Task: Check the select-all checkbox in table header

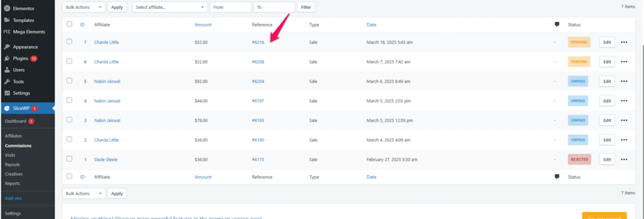Action: click(69, 24)
